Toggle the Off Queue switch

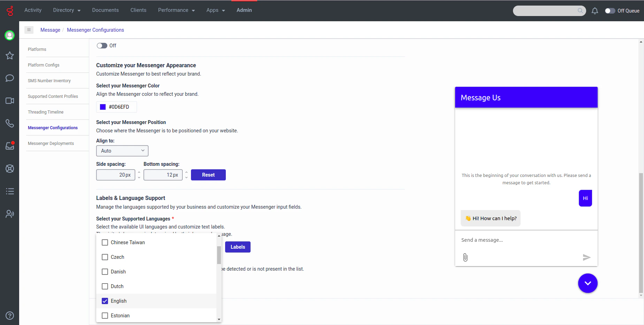(x=610, y=11)
